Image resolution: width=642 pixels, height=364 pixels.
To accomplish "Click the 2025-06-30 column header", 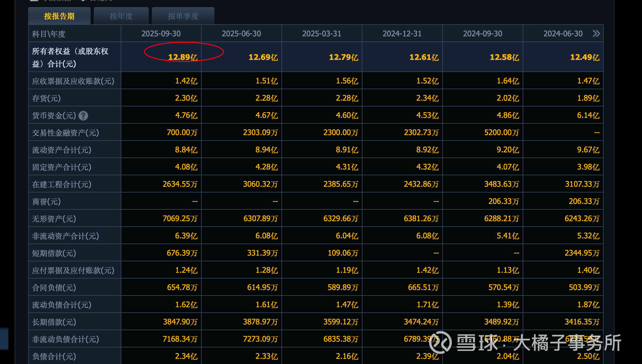I will coord(241,33).
